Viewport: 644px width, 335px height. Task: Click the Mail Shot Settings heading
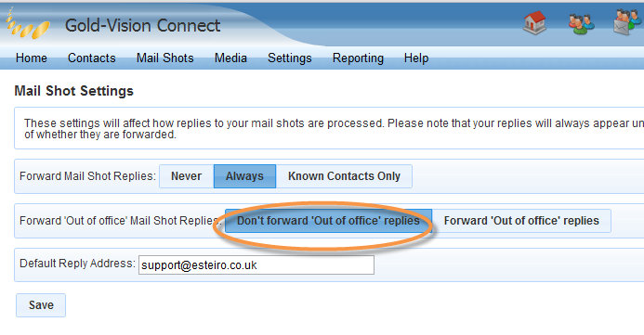pos(74,91)
